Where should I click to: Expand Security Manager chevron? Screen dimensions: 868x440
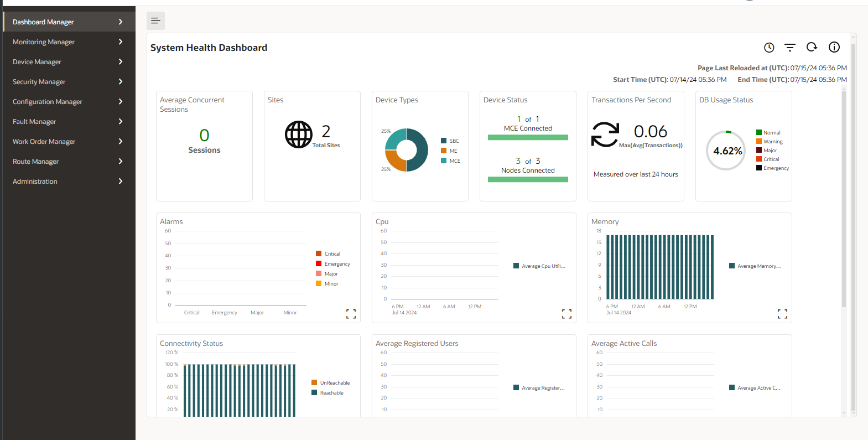(x=121, y=81)
